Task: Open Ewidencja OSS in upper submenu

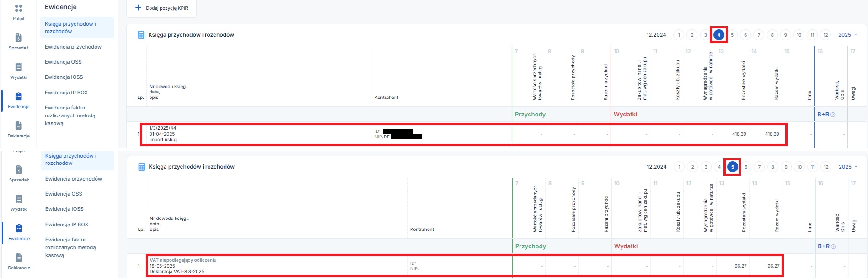Action: (x=63, y=62)
